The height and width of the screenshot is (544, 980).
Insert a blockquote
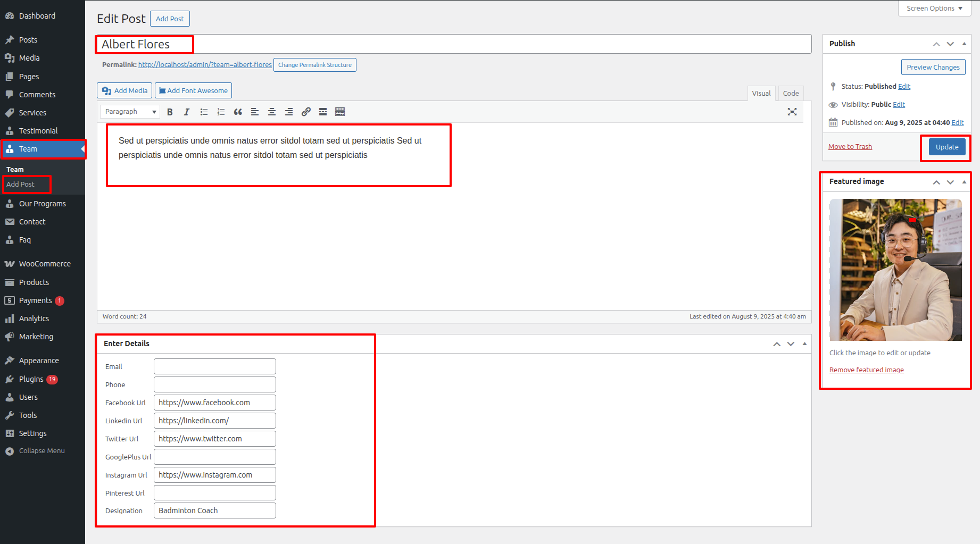(x=238, y=112)
